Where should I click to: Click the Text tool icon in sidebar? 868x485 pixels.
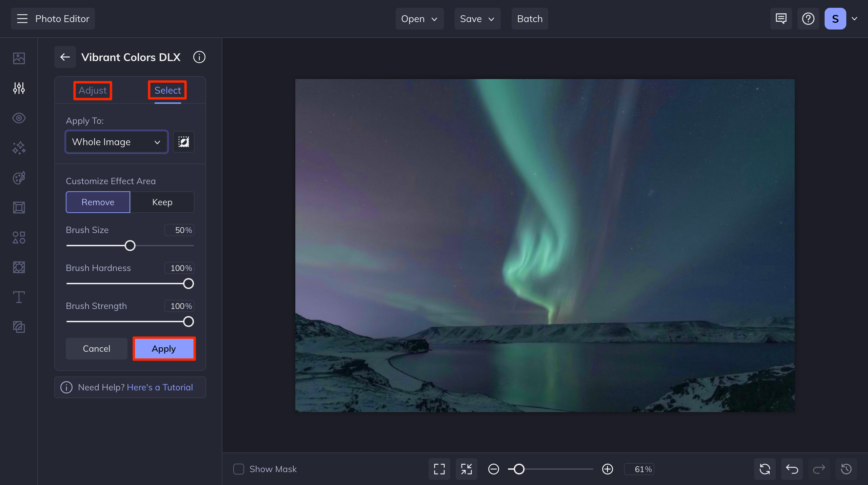tap(19, 297)
